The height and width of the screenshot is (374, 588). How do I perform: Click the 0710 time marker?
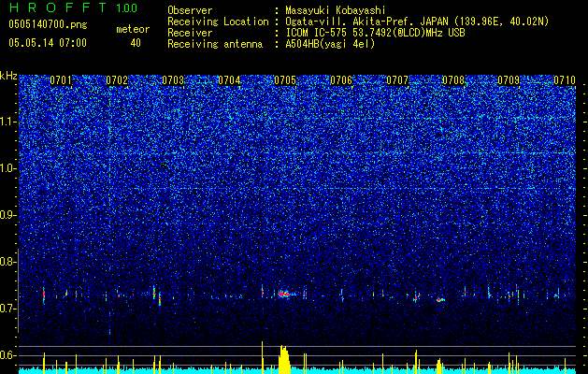click(565, 80)
